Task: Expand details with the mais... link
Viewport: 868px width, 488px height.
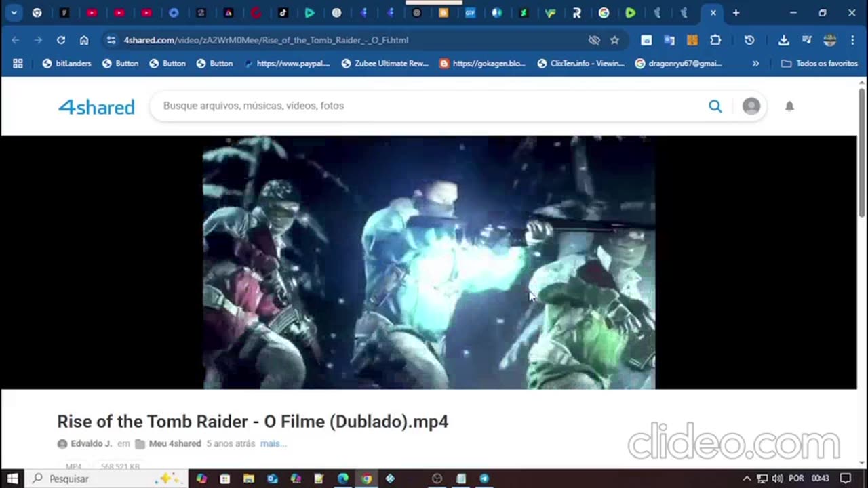Action: (273, 443)
